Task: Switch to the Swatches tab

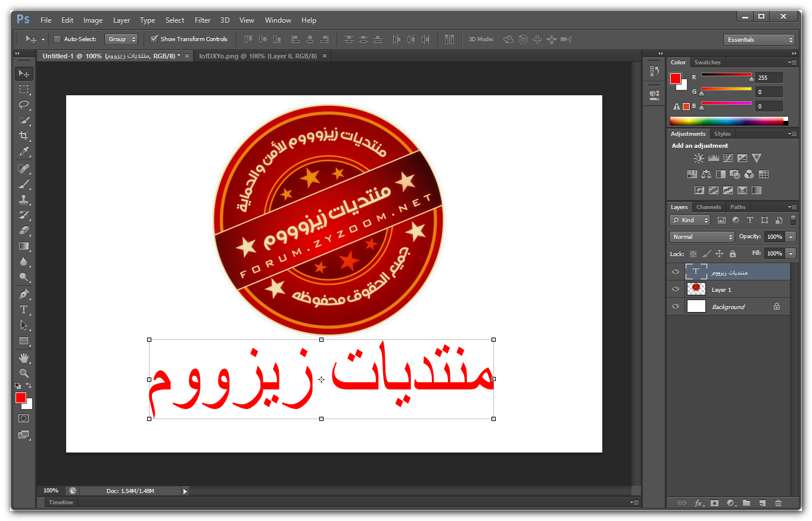Action: pyautogui.click(x=707, y=63)
